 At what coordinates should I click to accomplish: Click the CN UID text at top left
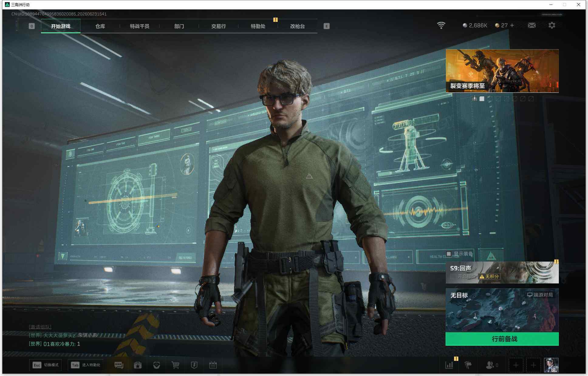[x=59, y=14]
